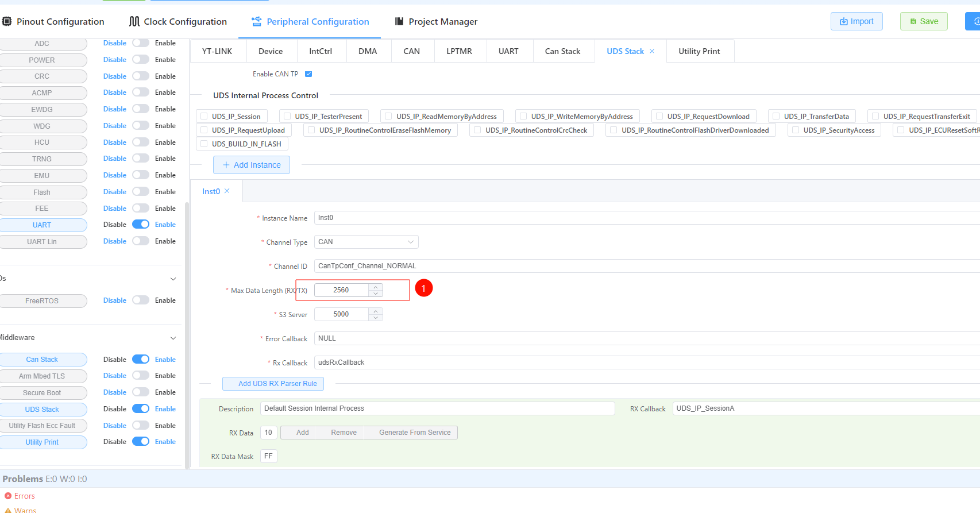Open the Utility Print tab
Screen dimensions: 980x513
699,51
